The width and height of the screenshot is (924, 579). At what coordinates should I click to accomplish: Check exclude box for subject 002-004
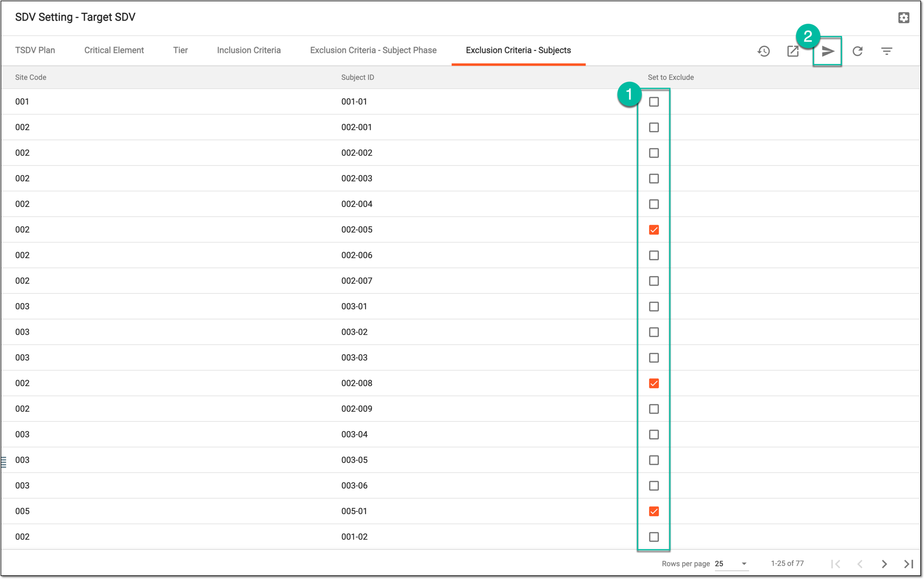tap(654, 204)
